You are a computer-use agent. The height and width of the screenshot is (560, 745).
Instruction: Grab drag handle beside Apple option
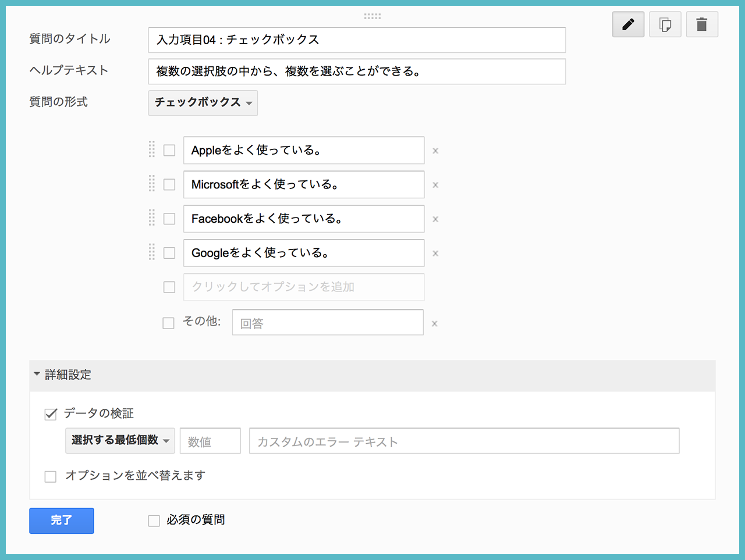click(x=152, y=149)
